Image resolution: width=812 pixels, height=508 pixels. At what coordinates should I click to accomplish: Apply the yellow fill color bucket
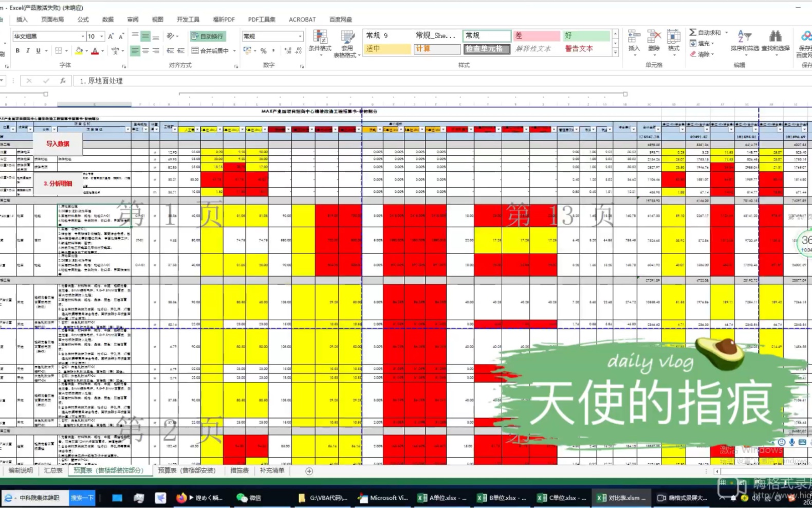tap(79, 50)
